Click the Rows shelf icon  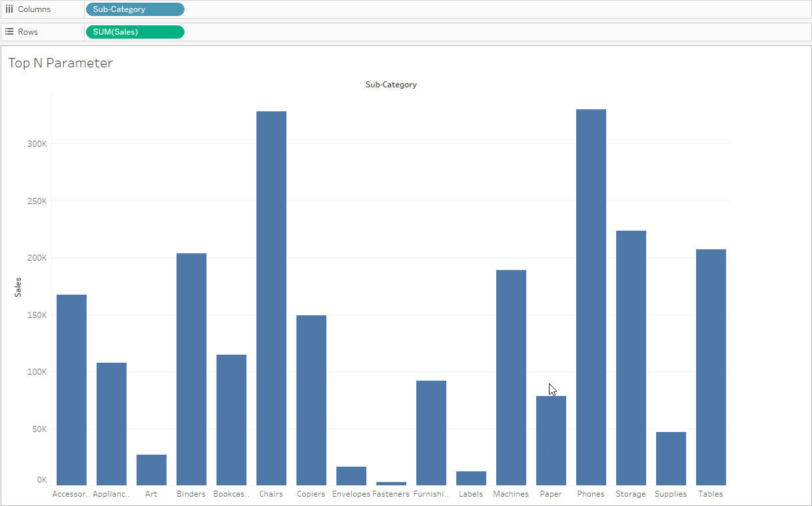(x=9, y=32)
